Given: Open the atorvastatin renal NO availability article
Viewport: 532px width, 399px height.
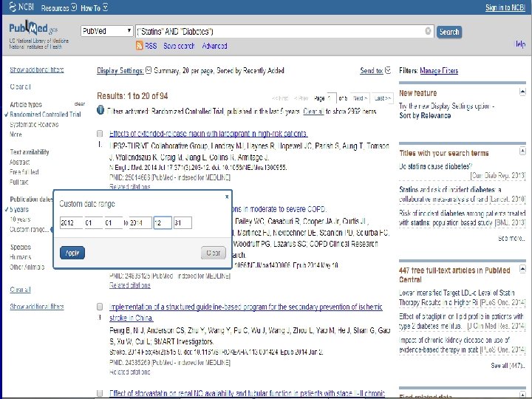Looking at the screenshot, I should [247, 393].
